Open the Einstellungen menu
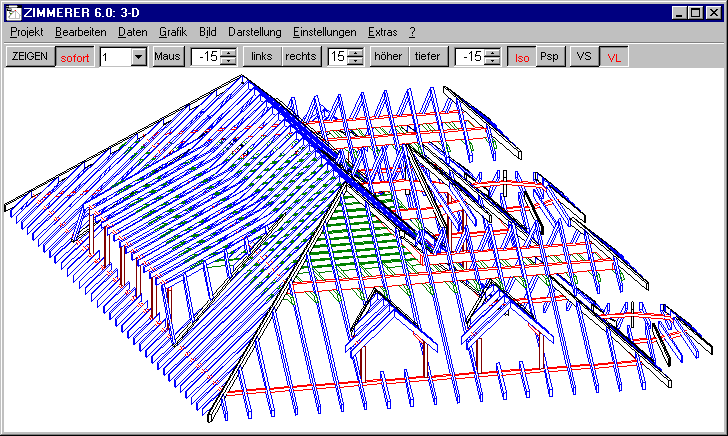Image resolution: width=728 pixels, height=436 pixels. coord(324,32)
